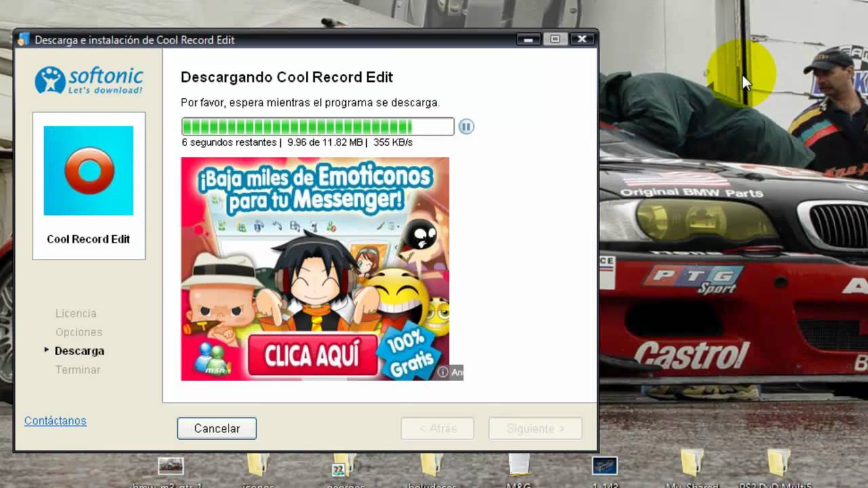
Task: Click the 'Cool Record Edit' label under the icon
Action: [88, 239]
